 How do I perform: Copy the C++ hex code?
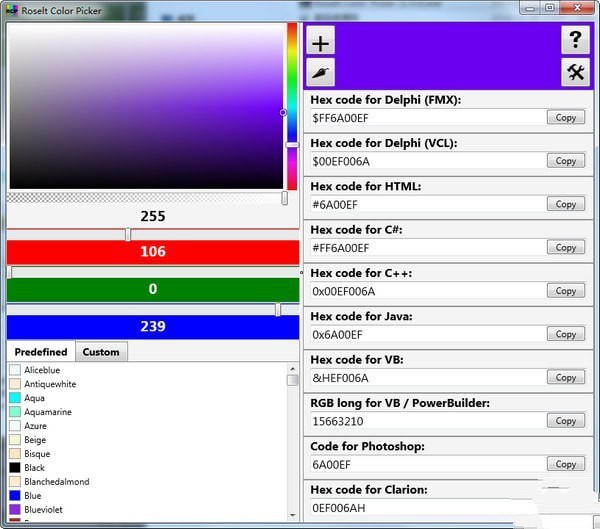566,291
